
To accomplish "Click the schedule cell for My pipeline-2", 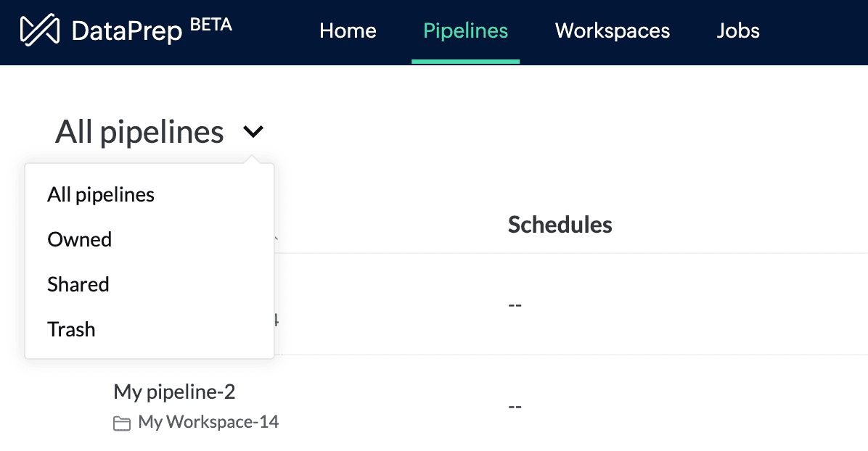I will 515,406.
